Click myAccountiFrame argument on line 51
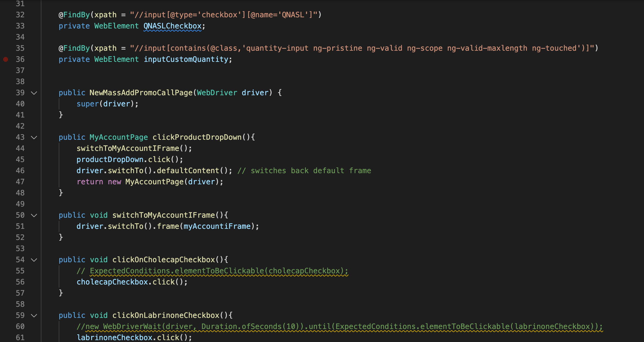The width and height of the screenshot is (644, 342). tap(217, 226)
